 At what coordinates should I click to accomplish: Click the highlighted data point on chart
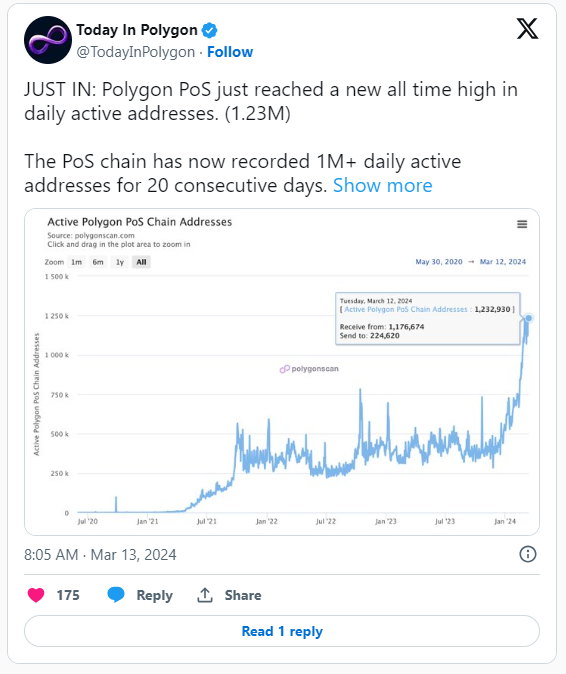tap(529, 318)
